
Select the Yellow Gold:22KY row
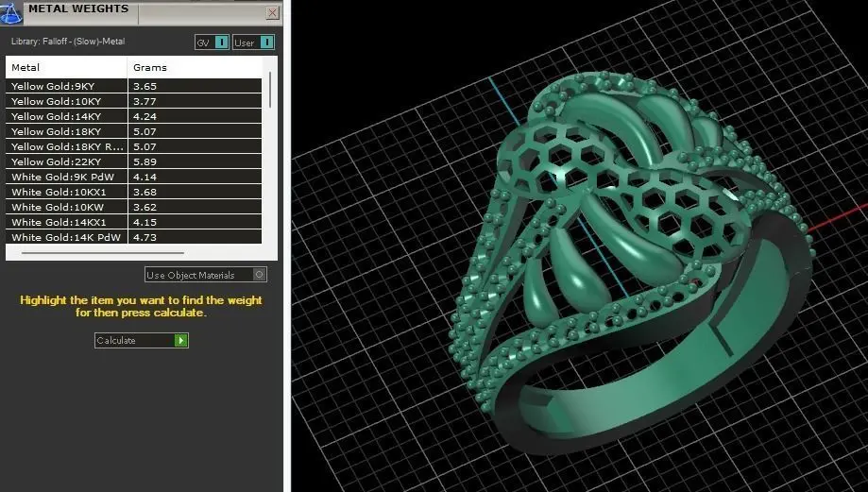(x=133, y=161)
